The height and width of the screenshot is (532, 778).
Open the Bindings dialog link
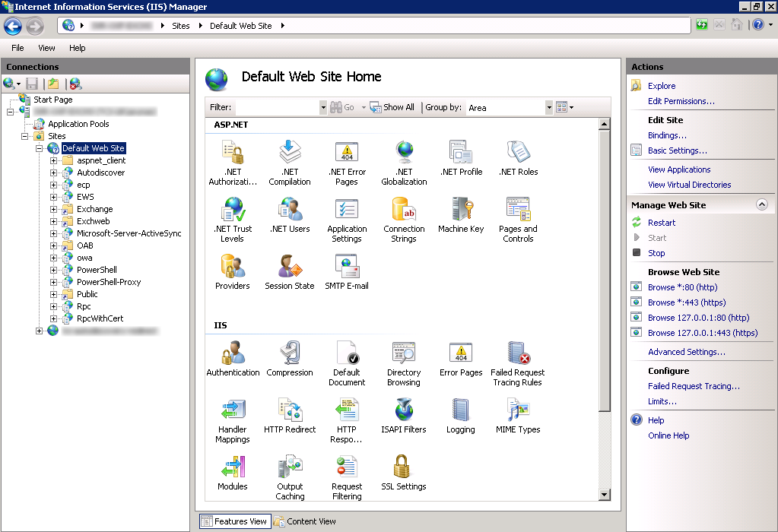point(668,135)
